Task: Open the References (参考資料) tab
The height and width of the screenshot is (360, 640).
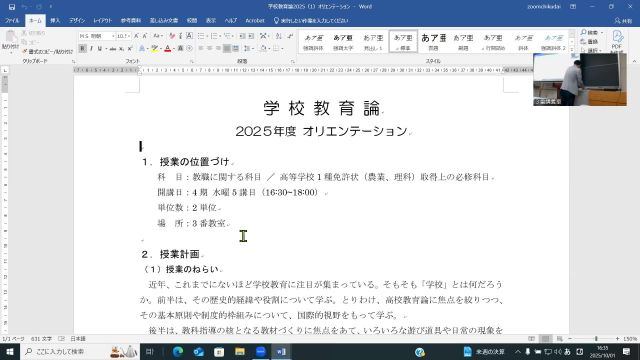Action: [x=131, y=20]
